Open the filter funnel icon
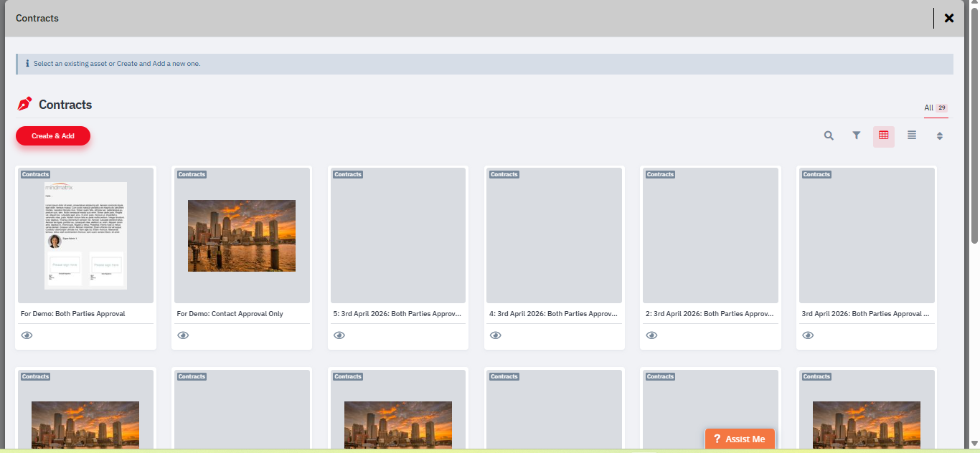Viewport: 980px width, 453px height. [x=856, y=135]
